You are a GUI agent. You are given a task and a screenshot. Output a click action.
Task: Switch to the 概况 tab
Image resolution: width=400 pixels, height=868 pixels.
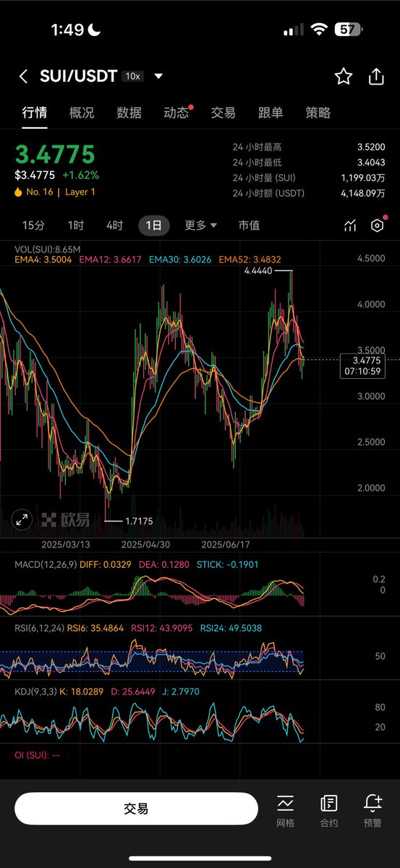[x=82, y=113]
